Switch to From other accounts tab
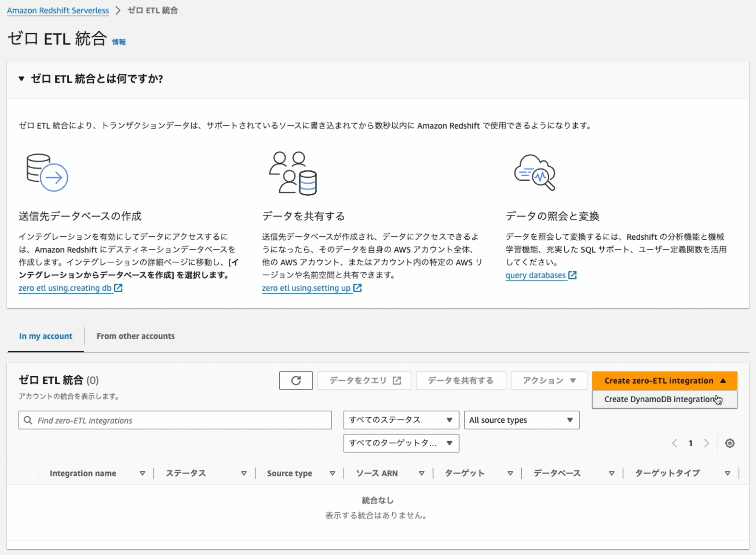Screen dimensions: 756x555 [x=136, y=336]
